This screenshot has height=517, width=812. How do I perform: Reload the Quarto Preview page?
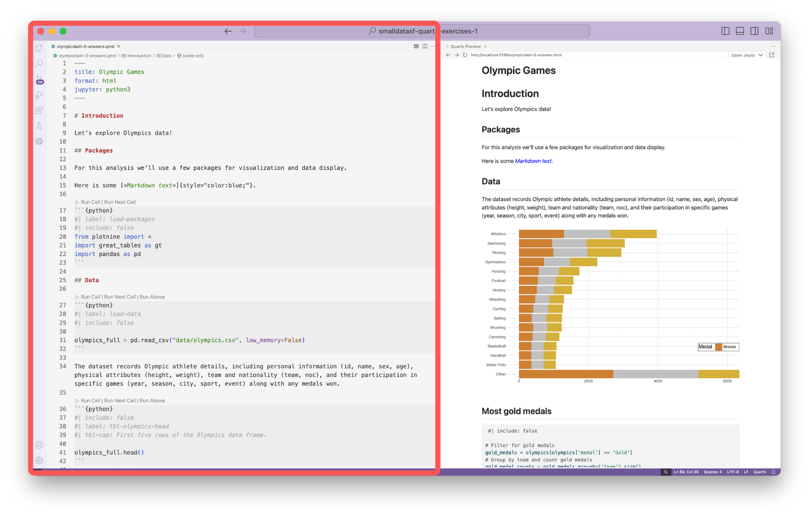point(465,55)
